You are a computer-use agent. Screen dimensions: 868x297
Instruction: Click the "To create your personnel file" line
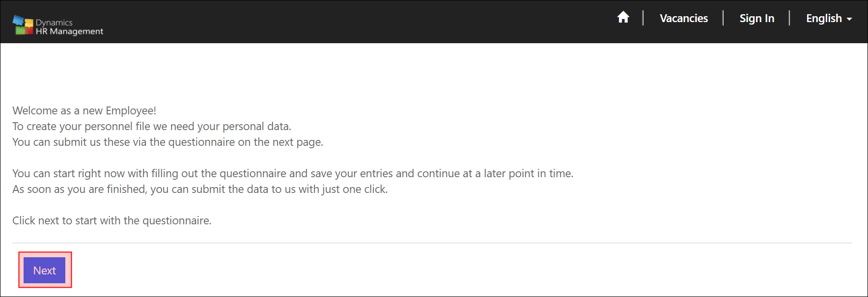(151, 127)
